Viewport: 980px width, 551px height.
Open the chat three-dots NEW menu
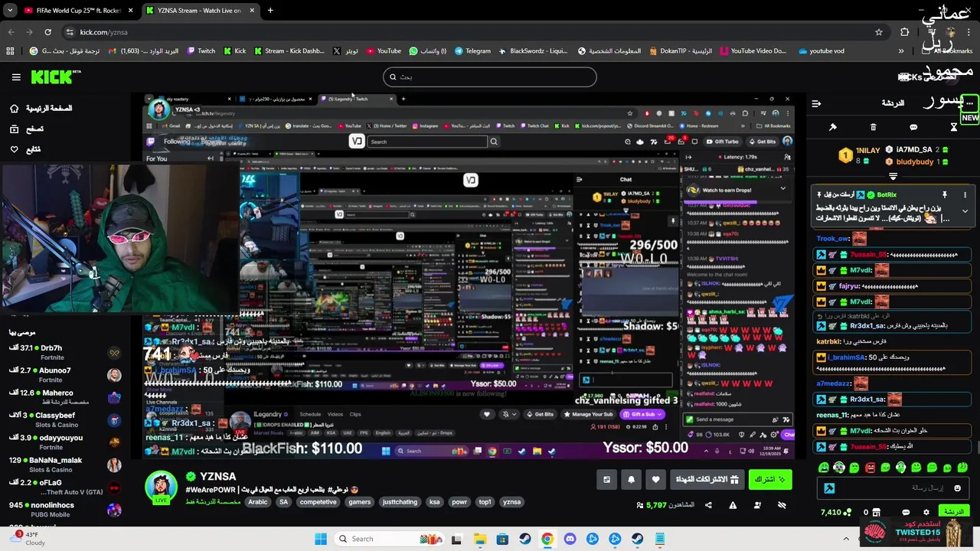click(970, 103)
